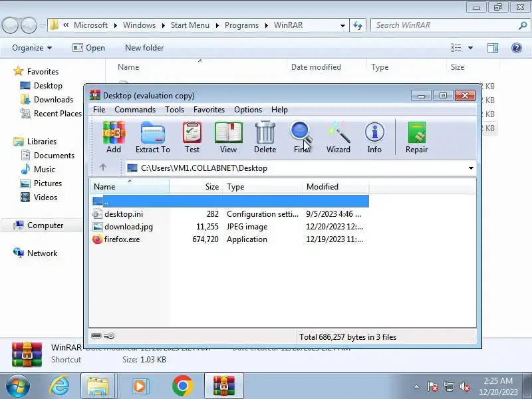Sort WinRAR list by Size column
This screenshot has width=532, height=399.
(196, 187)
